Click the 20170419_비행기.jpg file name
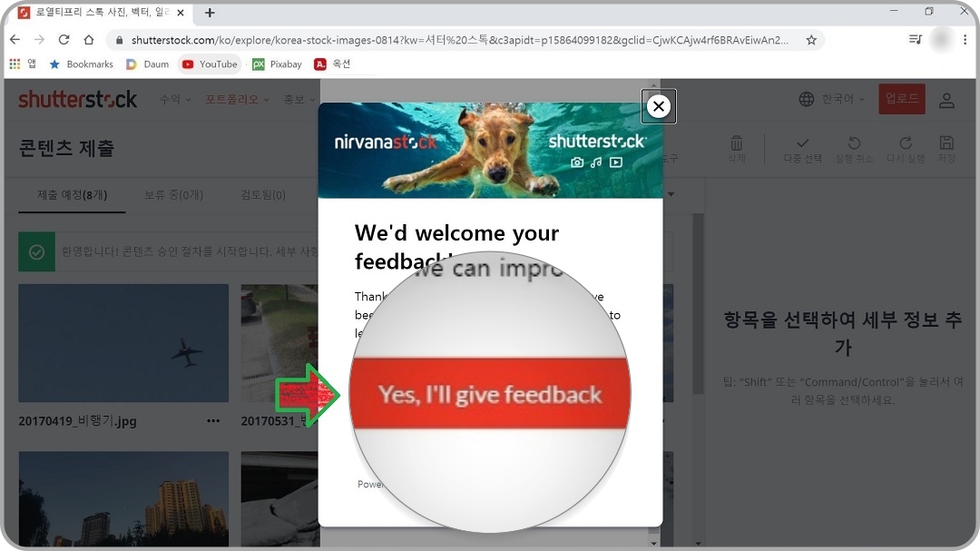 tap(77, 421)
